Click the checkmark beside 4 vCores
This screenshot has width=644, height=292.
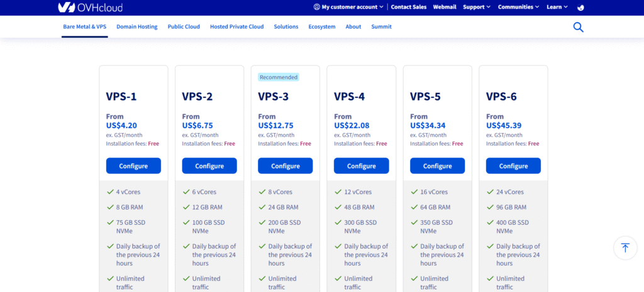click(109, 192)
